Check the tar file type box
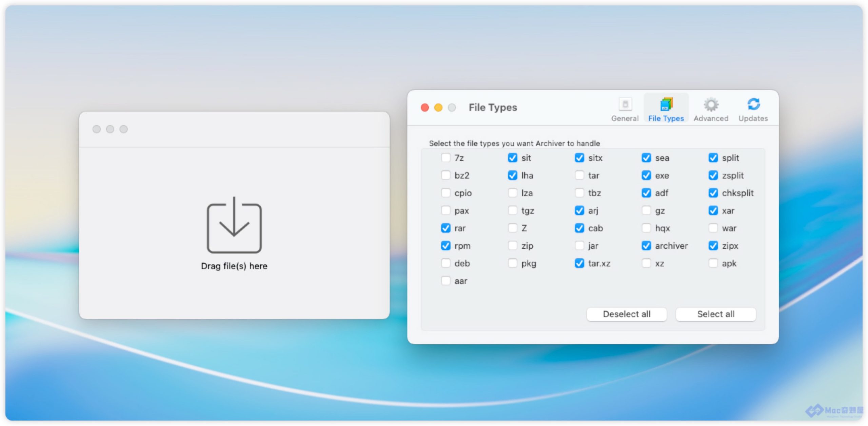The height and width of the screenshot is (426, 868). pyautogui.click(x=579, y=175)
